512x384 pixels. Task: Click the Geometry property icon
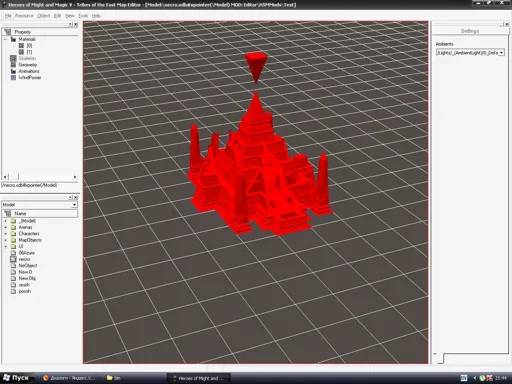(x=13, y=65)
